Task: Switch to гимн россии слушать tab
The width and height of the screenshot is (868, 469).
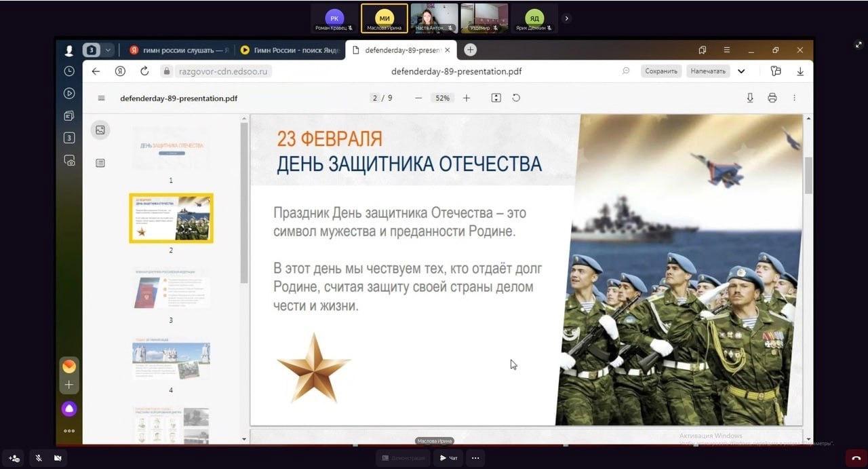Action: point(180,50)
